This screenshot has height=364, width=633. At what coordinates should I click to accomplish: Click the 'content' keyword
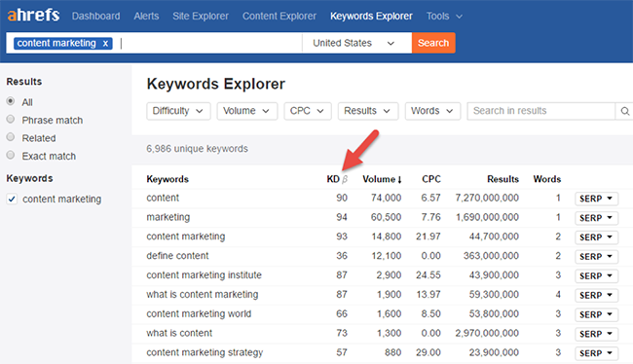(163, 198)
